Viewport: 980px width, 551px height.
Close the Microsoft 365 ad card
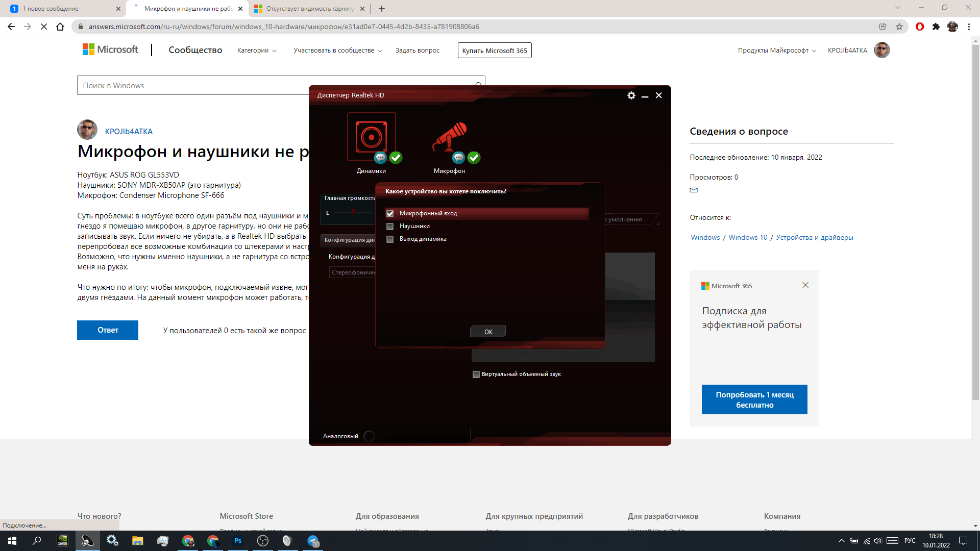[x=805, y=285]
